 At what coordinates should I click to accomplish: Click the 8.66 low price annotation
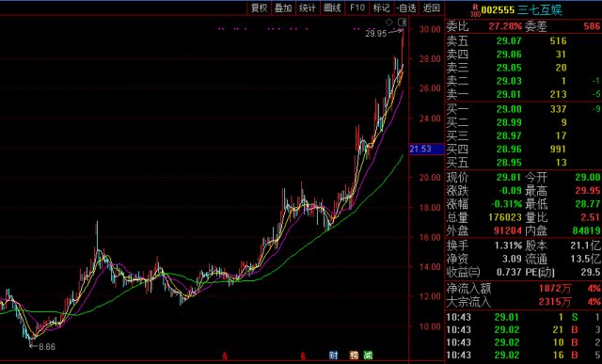pyautogui.click(x=47, y=347)
